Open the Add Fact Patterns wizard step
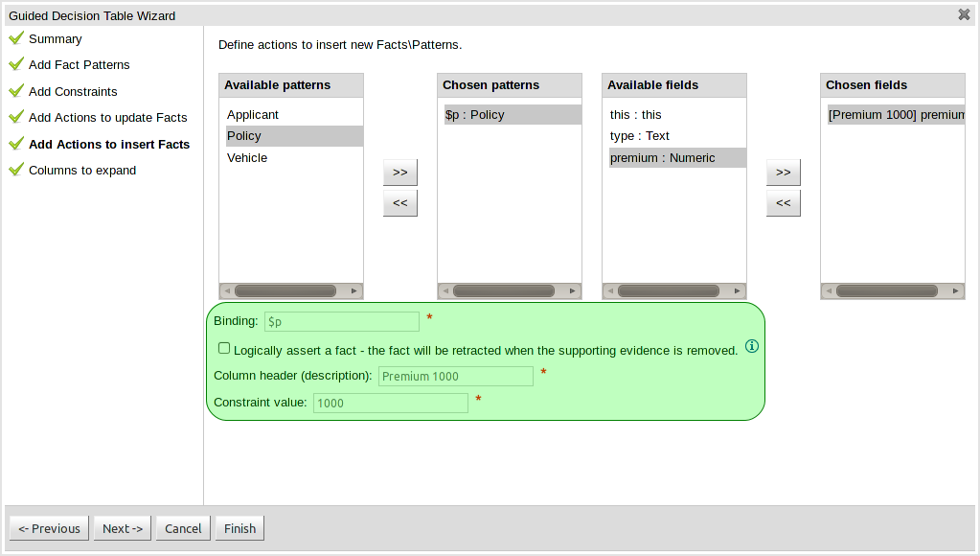 point(79,65)
